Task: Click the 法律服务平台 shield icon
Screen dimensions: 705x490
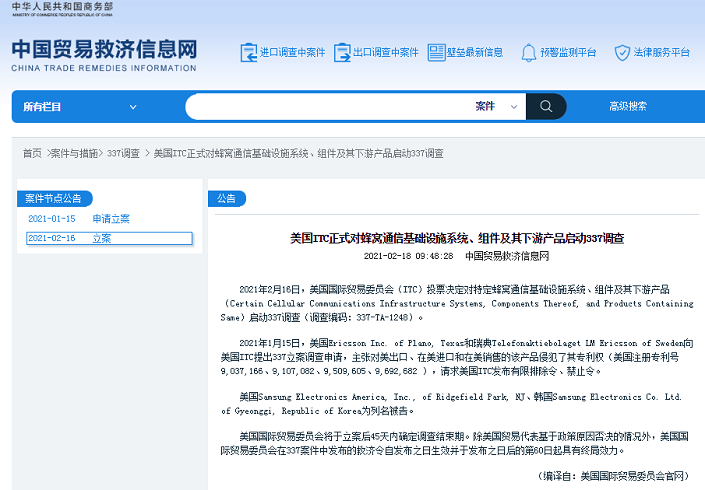Action: click(622, 53)
